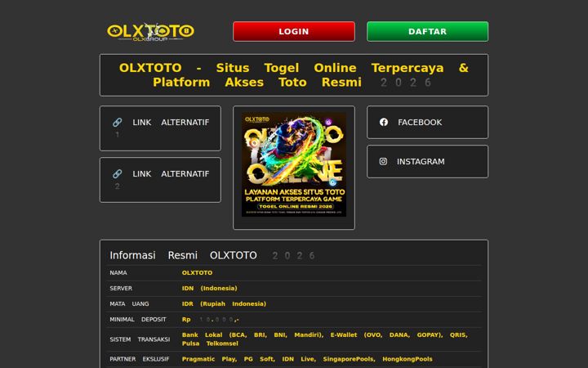
Task: Click the Minimal Deposit Rp amount
Action: [x=211, y=320]
